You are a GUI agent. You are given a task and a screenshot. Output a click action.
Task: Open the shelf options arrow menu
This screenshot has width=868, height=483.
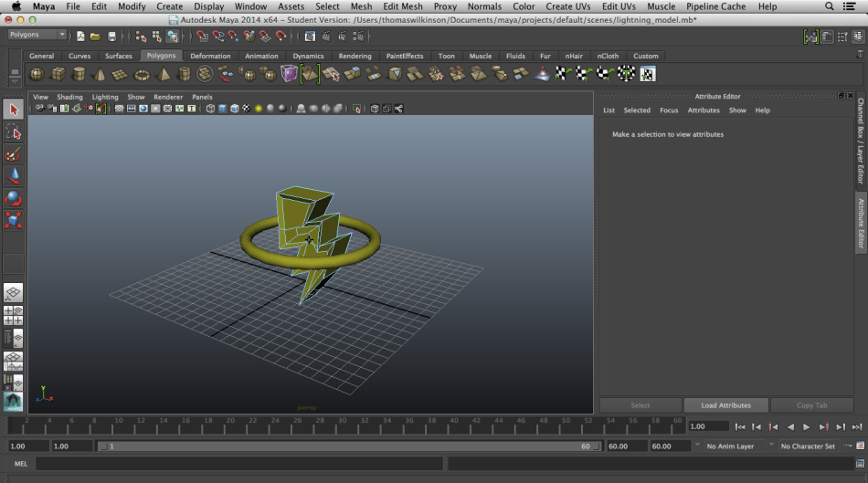coord(15,80)
